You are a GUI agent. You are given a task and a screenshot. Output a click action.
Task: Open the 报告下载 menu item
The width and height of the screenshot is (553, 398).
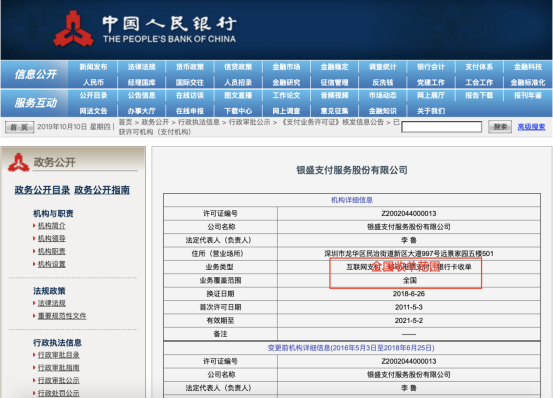pyautogui.click(x=479, y=96)
